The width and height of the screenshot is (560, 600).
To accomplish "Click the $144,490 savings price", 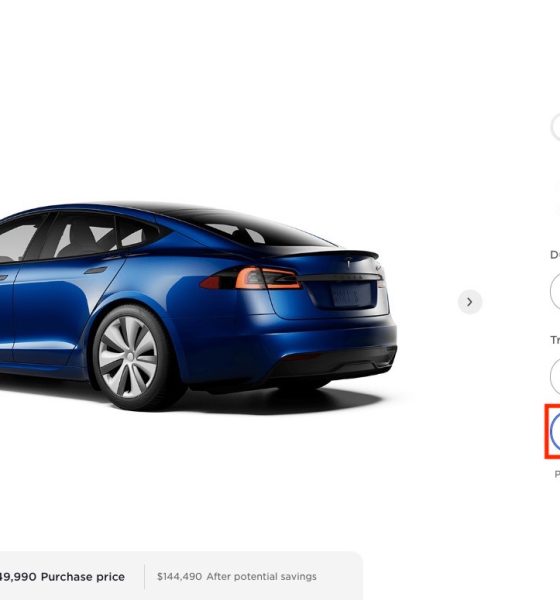I will pos(179,577).
